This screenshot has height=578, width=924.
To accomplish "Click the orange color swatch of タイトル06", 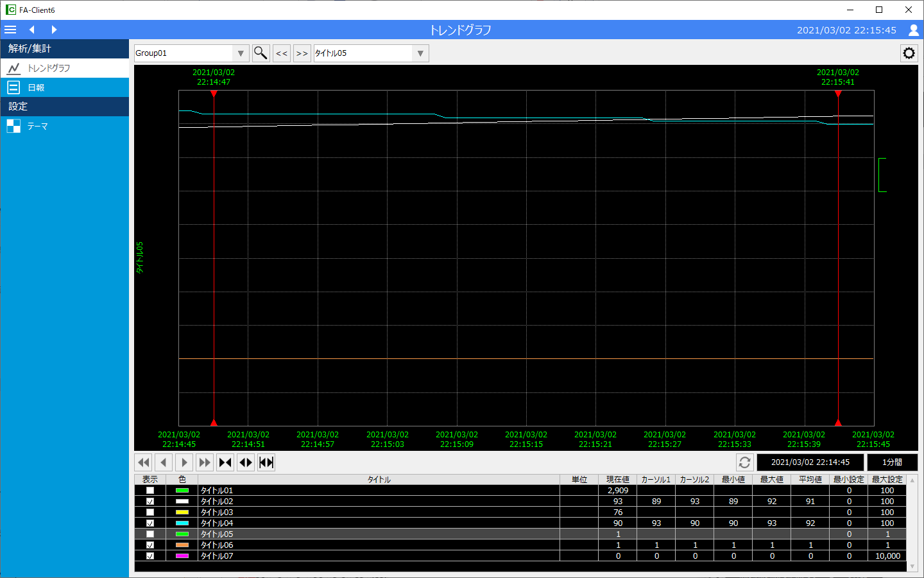I will click(x=182, y=545).
